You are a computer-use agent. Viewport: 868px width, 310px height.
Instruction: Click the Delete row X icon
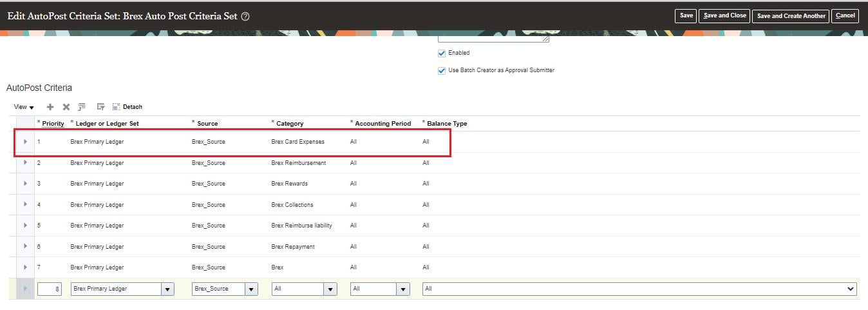(66, 107)
